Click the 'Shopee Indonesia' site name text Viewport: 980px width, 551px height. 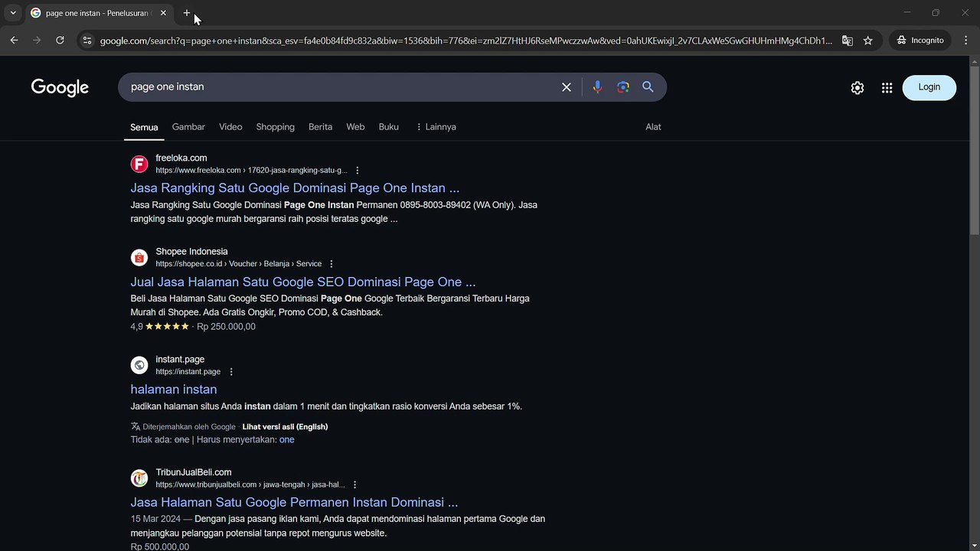tap(191, 252)
